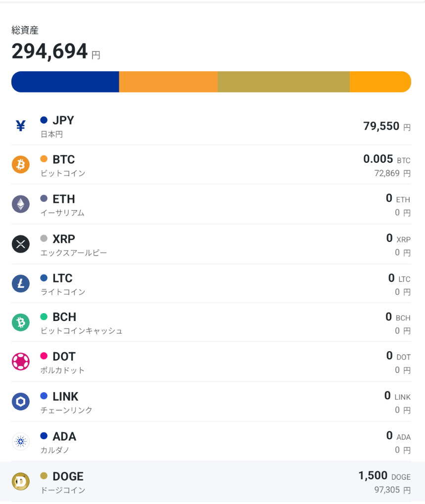Select the olive DOGE segment in asset bar

(283, 82)
